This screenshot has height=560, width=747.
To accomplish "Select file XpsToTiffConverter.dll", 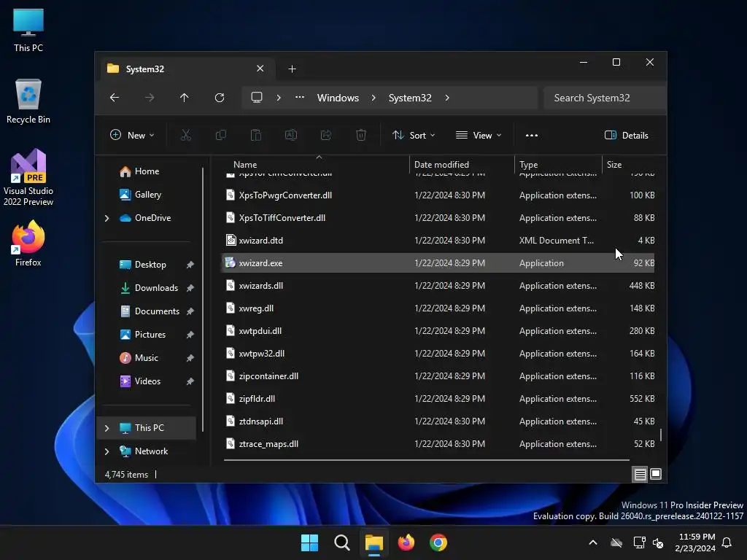I will [438, 217].
